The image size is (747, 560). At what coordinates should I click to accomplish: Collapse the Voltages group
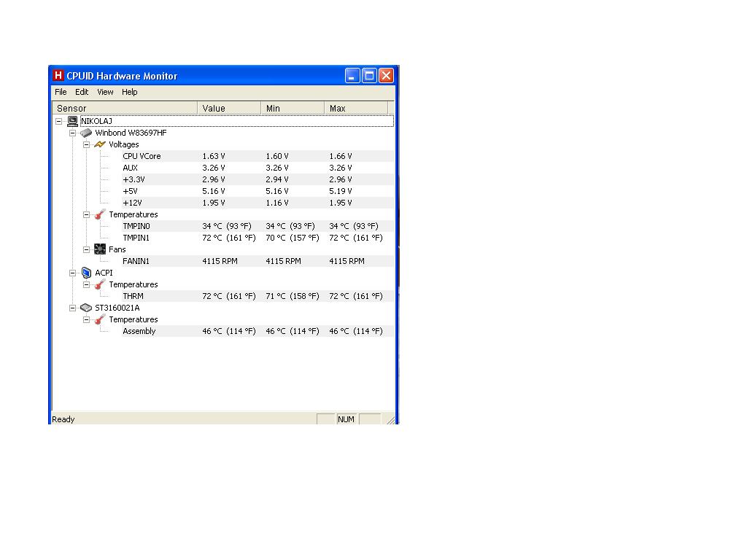86,145
